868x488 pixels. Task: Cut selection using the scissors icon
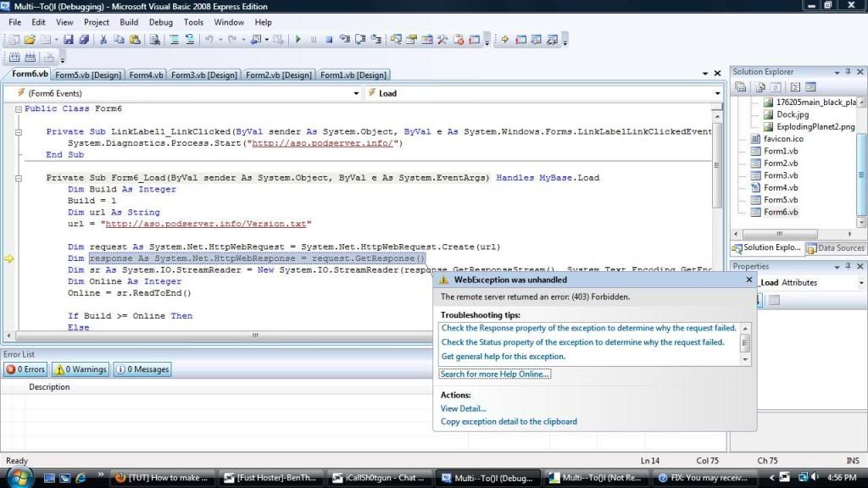coord(103,40)
